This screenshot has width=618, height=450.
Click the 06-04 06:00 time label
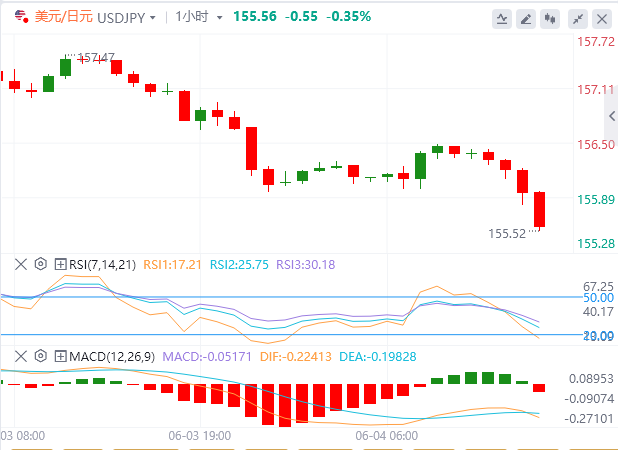387,436
